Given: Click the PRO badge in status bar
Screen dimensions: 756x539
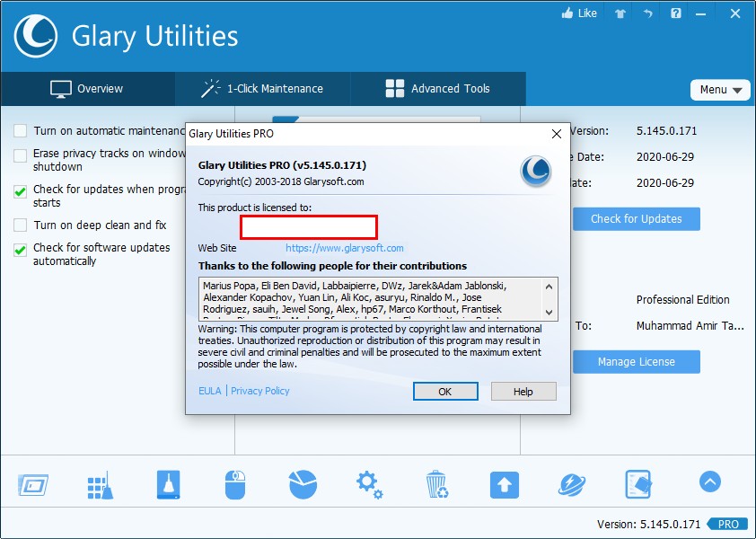Looking at the screenshot, I should (727, 524).
